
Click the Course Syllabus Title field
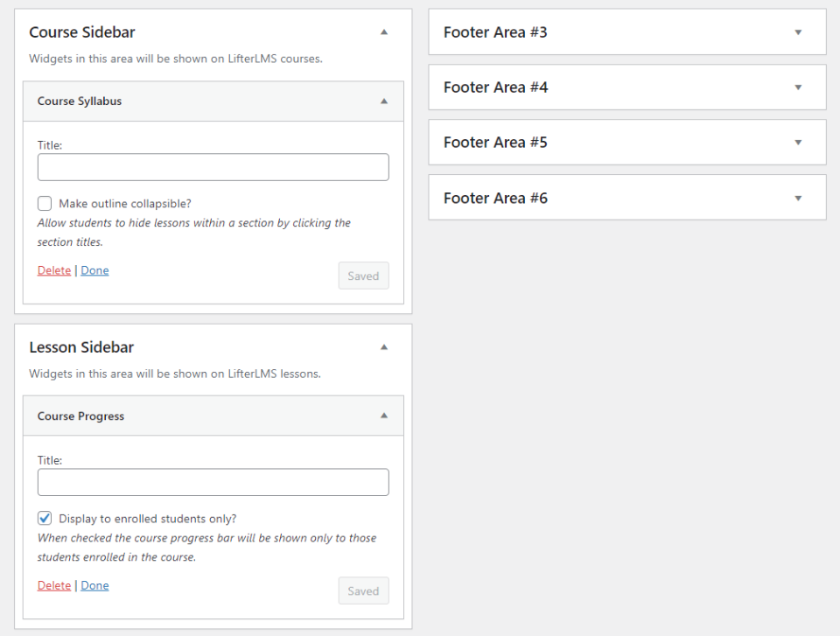[213, 167]
